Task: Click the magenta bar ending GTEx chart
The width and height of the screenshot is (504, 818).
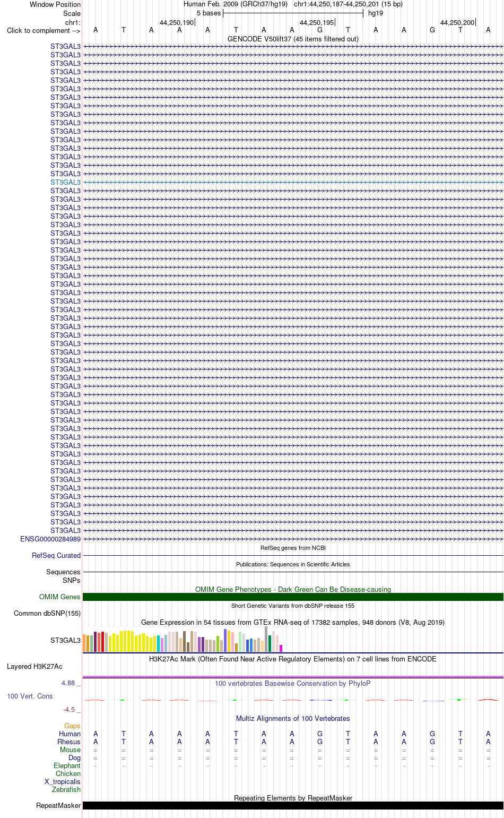Action: (x=281, y=648)
